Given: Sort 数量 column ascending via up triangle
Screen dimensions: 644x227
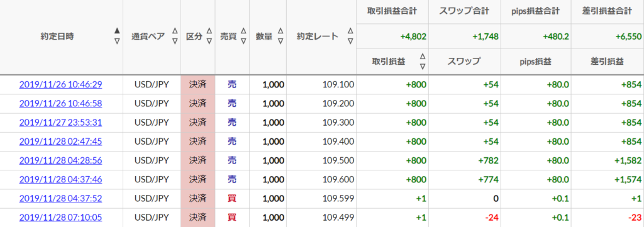Looking at the screenshot, I should click(280, 30).
